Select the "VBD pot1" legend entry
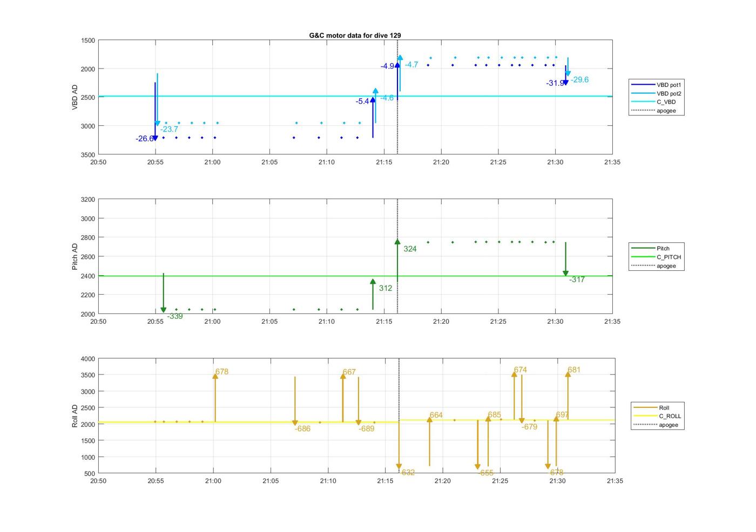Image resolution: width=756 pixels, height=532 pixels. (656, 85)
